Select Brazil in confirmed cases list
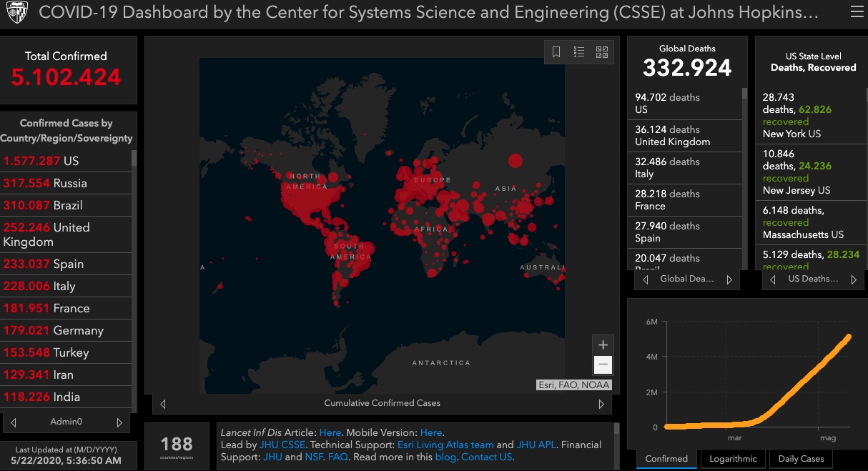The image size is (868, 471). (66, 205)
